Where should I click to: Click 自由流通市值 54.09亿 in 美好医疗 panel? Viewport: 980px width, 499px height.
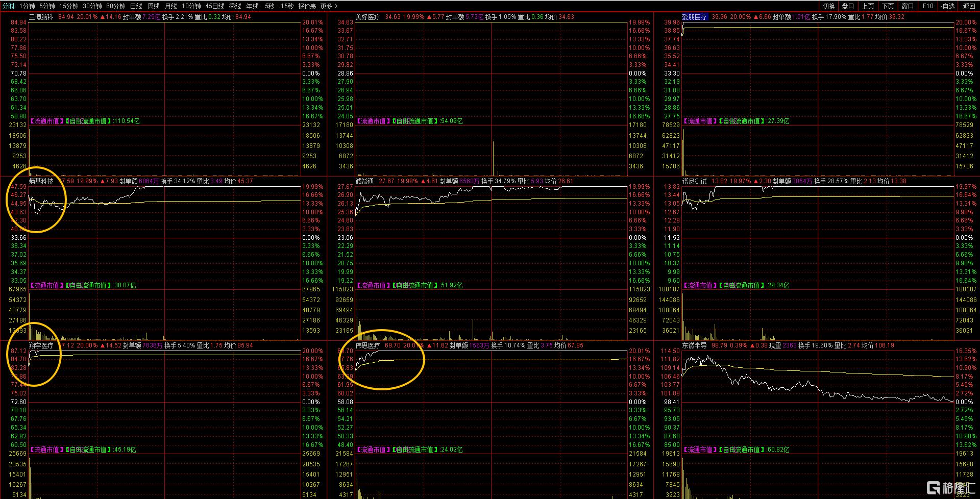(x=427, y=121)
